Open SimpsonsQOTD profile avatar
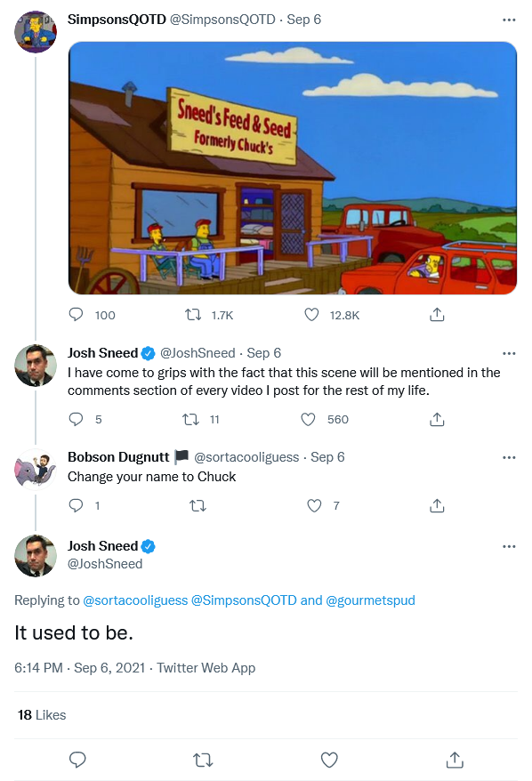Screen dimensions: 532x781 [x=36, y=31]
